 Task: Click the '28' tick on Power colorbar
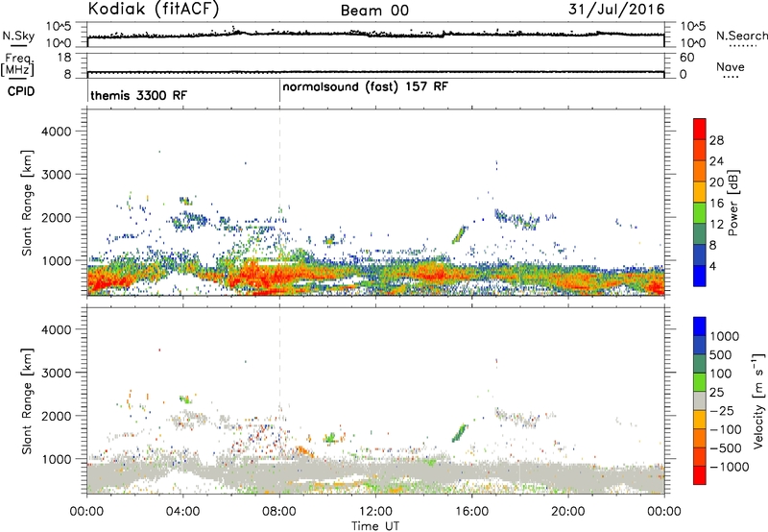(x=716, y=140)
